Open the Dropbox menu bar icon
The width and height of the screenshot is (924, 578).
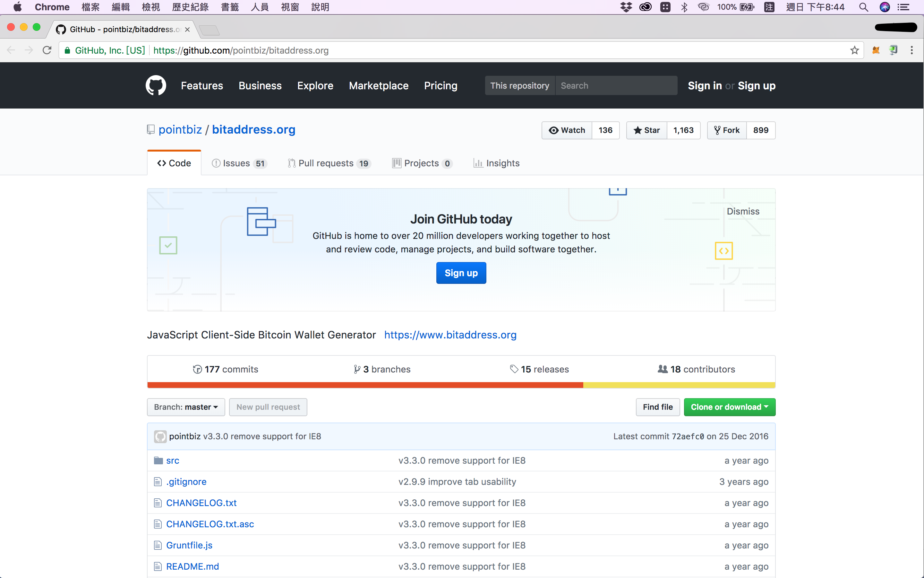[626, 7]
